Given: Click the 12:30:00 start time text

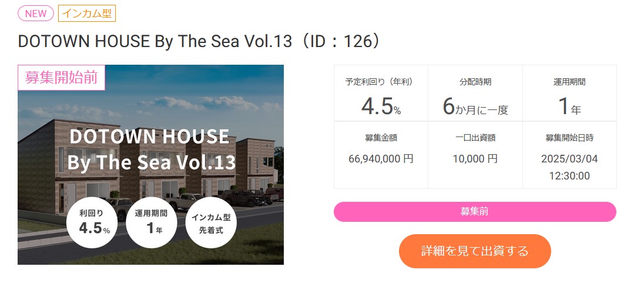Looking at the screenshot, I should [569, 176].
